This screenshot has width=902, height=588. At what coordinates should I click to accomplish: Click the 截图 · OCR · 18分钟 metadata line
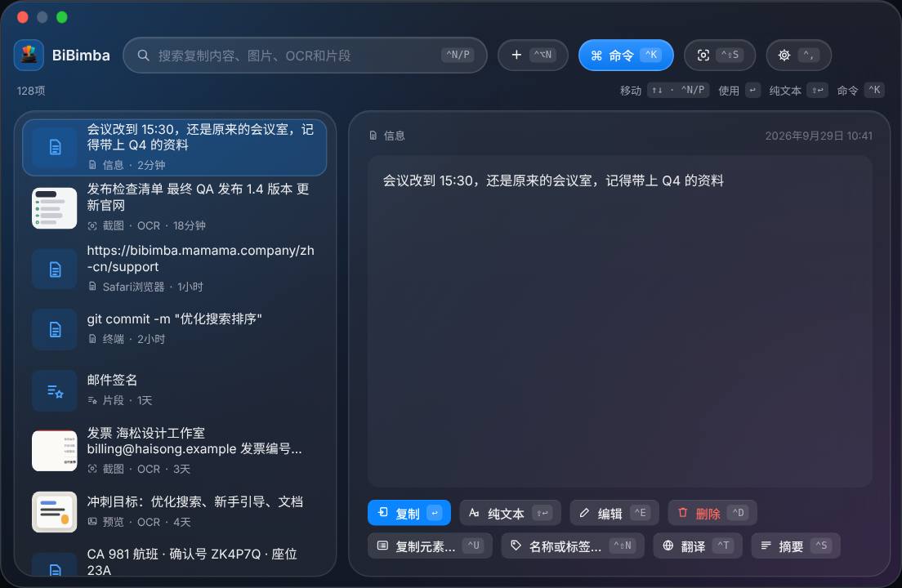click(x=146, y=225)
